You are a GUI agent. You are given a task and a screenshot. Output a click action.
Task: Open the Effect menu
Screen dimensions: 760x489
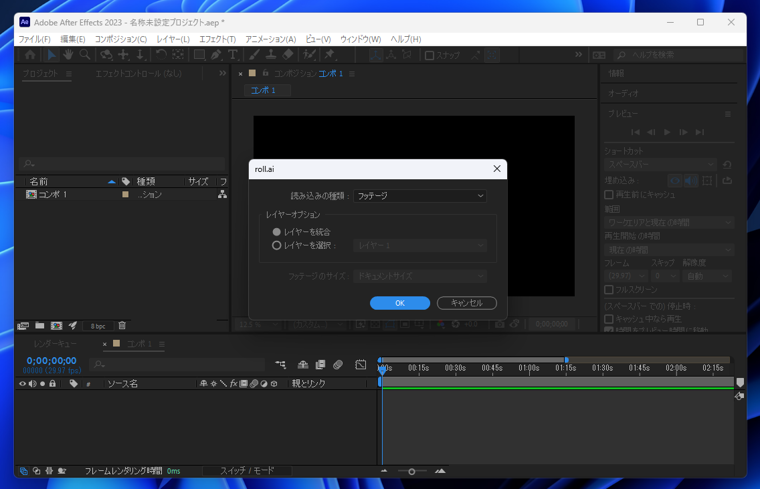click(x=218, y=39)
